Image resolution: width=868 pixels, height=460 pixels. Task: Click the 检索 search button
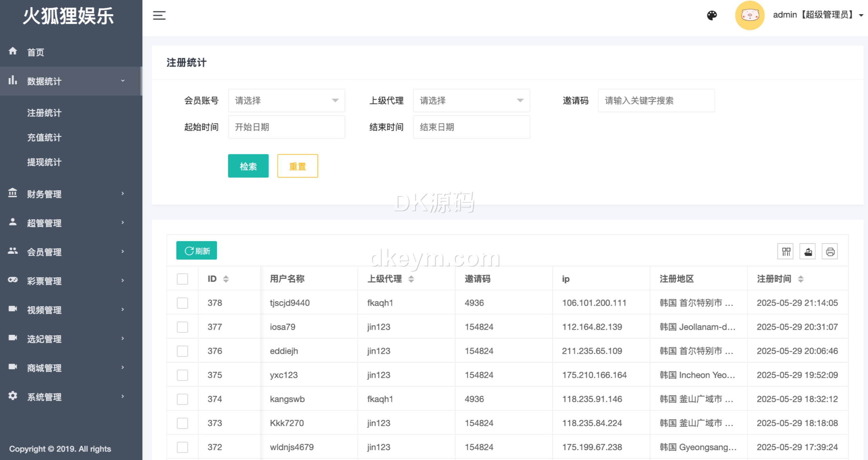pos(248,166)
